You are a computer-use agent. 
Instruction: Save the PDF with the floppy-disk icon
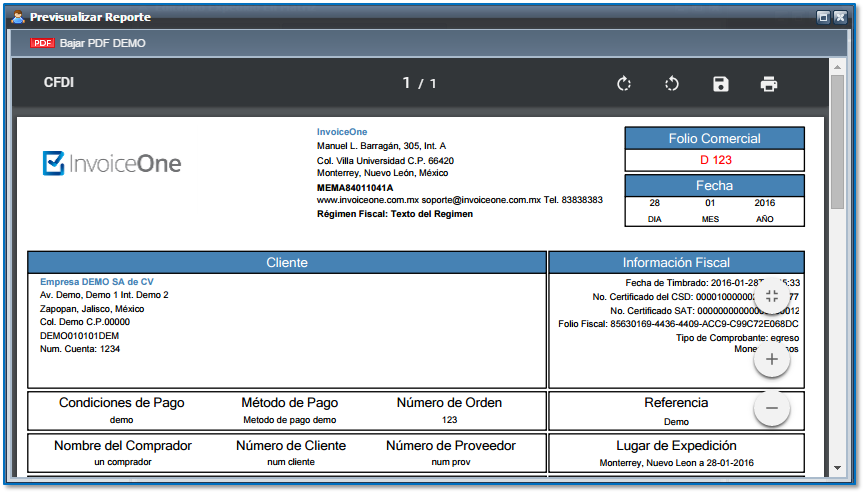720,84
